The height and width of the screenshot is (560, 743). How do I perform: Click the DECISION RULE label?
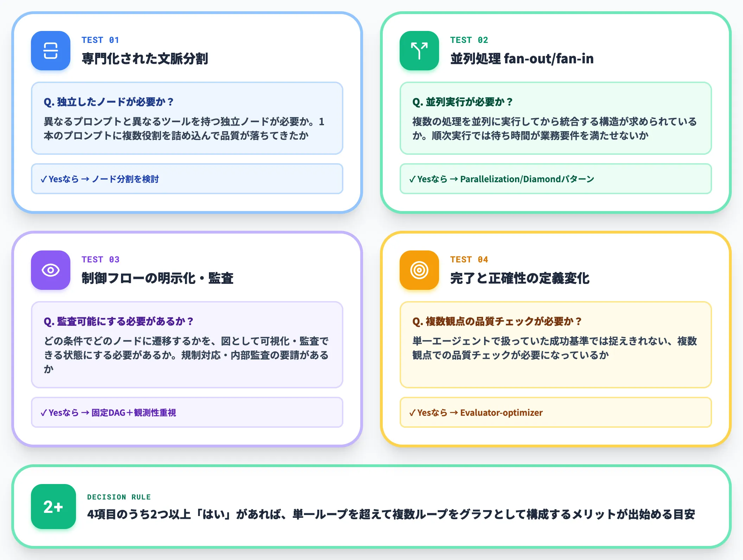click(x=119, y=497)
